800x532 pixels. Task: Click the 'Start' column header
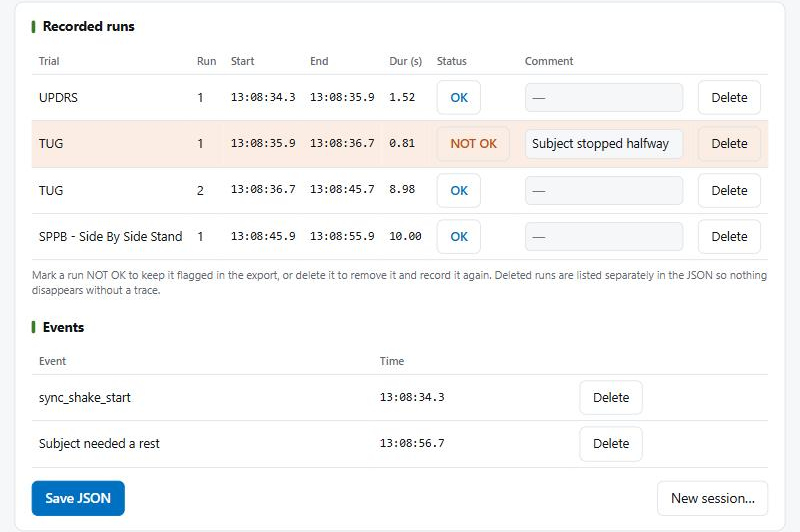tap(242, 61)
